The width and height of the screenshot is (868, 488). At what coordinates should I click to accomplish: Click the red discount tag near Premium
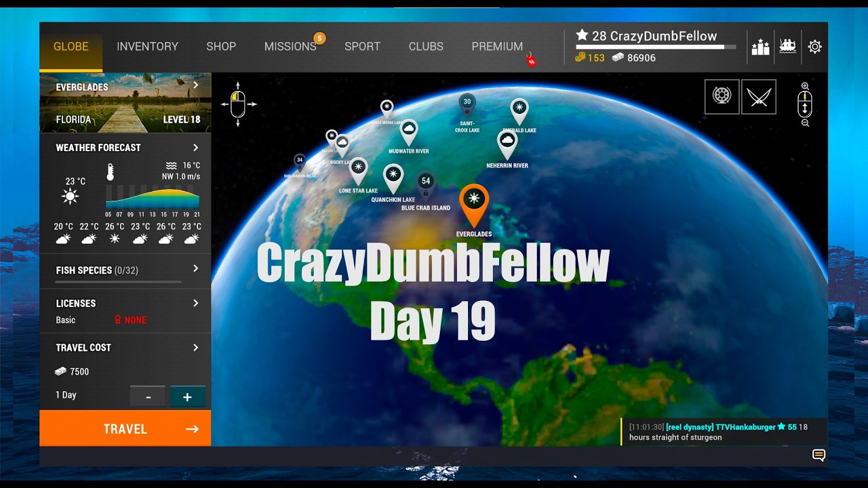click(x=531, y=60)
